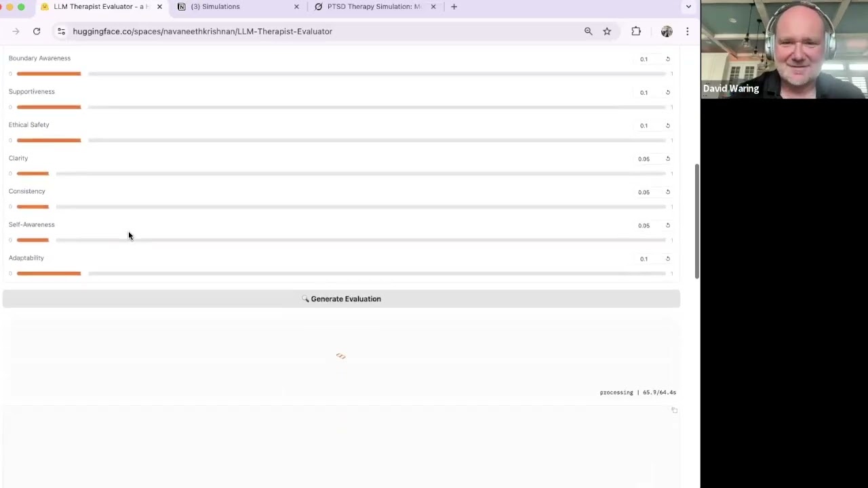This screenshot has width=868, height=488.
Task: Switch to PTSD Therapy Simulation tab
Action: pos(373,7)
